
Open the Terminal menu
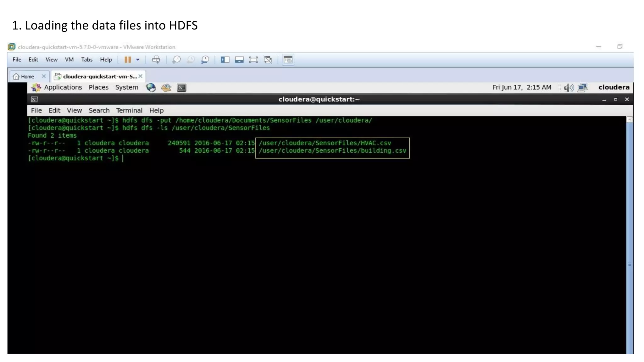[129, 110]
